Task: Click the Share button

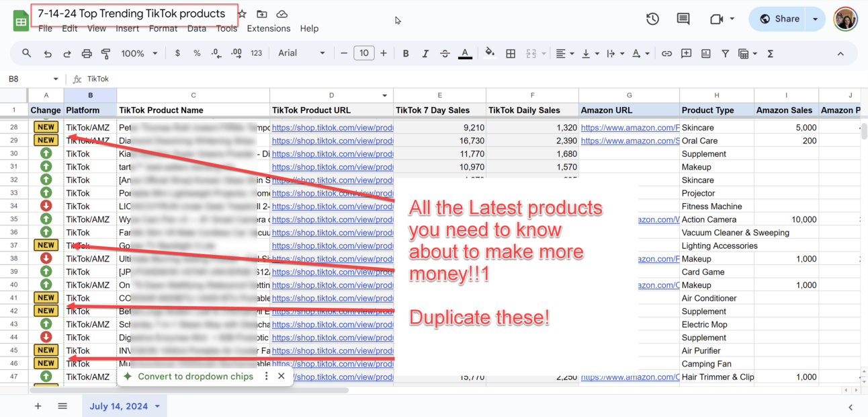Action: pyautogui.click(x=779, y=19)
